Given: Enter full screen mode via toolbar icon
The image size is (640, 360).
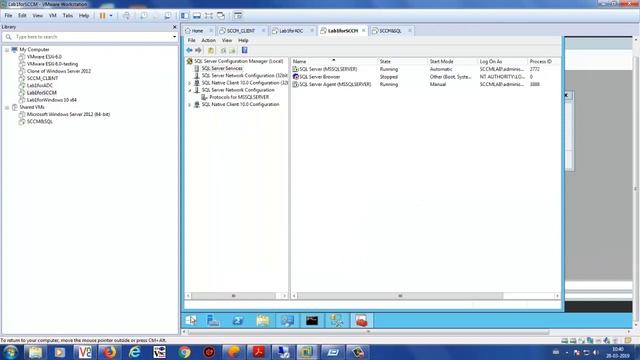Looking at the screenshot, I should point(209,16).
